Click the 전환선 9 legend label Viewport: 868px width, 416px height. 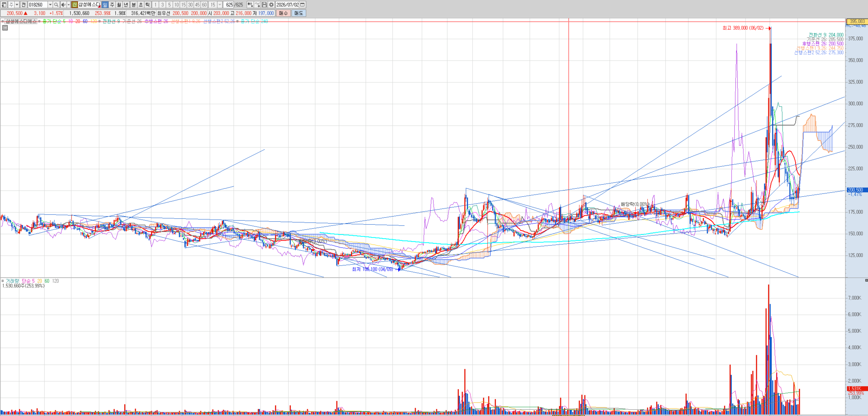pos(111,21)
